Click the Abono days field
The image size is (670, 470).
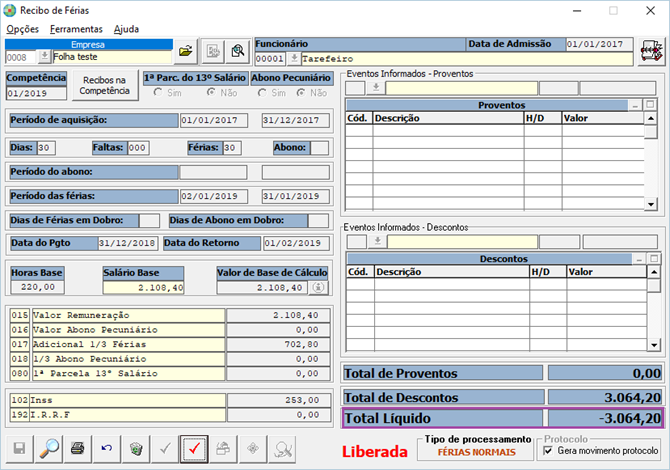click(320, 148)
